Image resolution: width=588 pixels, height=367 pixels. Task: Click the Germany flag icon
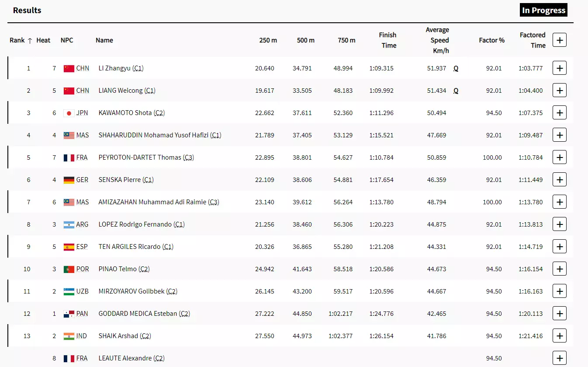69,180
